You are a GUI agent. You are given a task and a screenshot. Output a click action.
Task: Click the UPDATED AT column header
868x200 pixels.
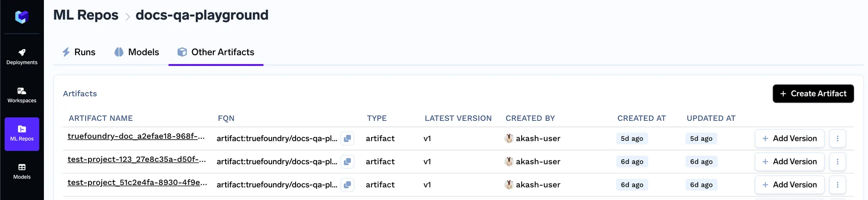[x=711, y=118]
